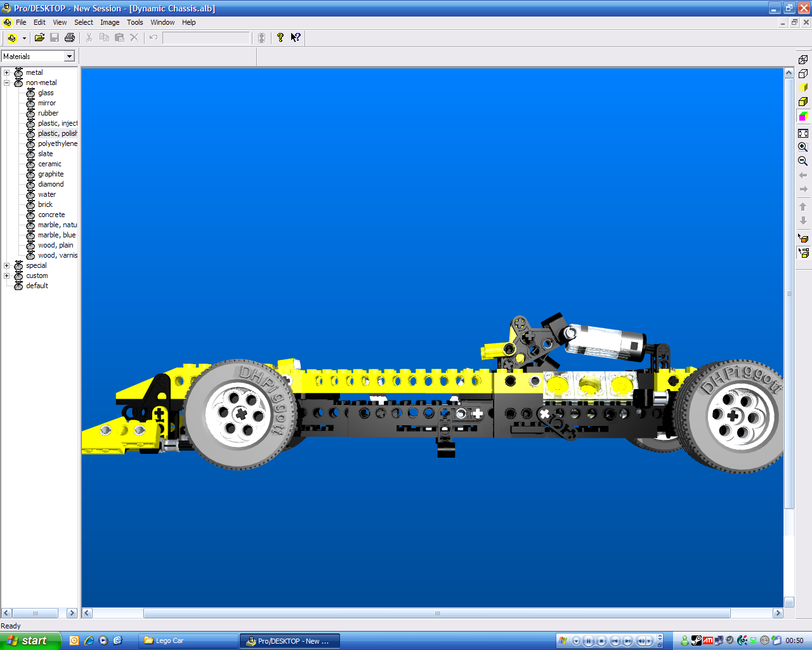Click the Undo arrow icon
Screen dimensions: 812x650
pyautogui.click(x=154, y=38)
